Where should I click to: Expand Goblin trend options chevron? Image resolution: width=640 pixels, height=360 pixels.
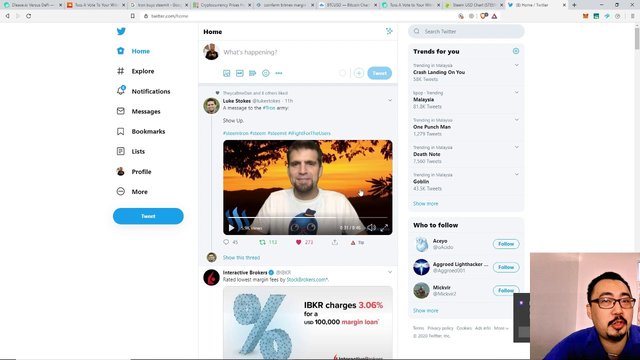[516, 175]
